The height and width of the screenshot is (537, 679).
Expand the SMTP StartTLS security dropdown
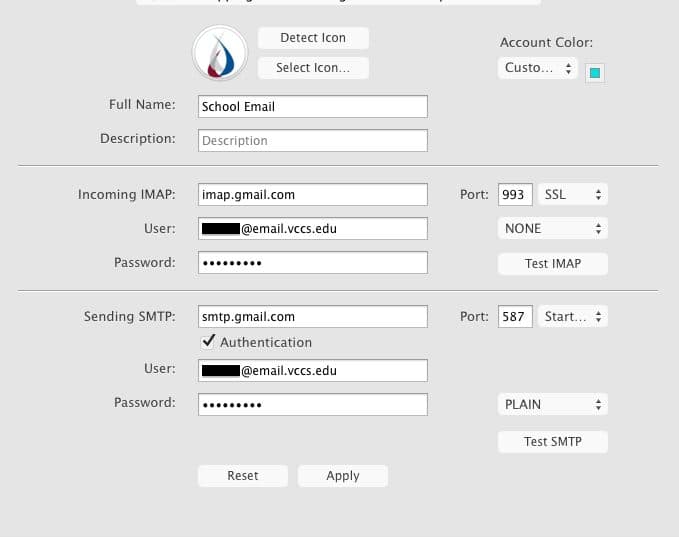tap(574, 317)
